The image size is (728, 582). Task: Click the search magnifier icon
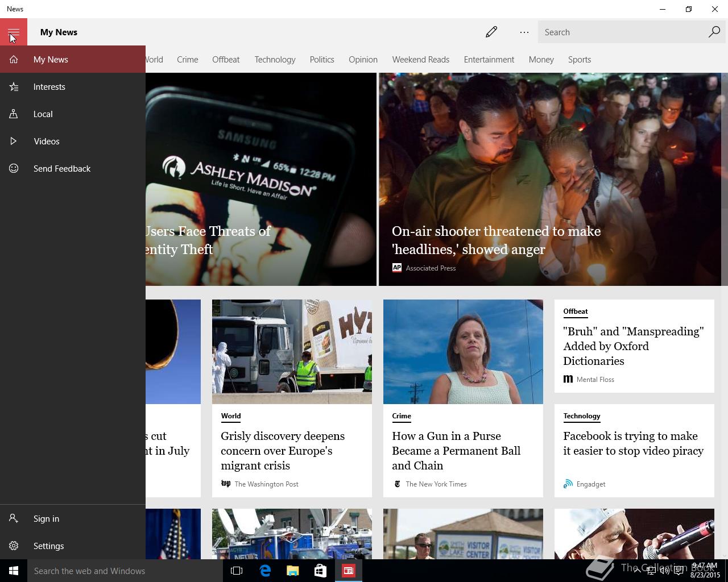click(x=714, y=32)
